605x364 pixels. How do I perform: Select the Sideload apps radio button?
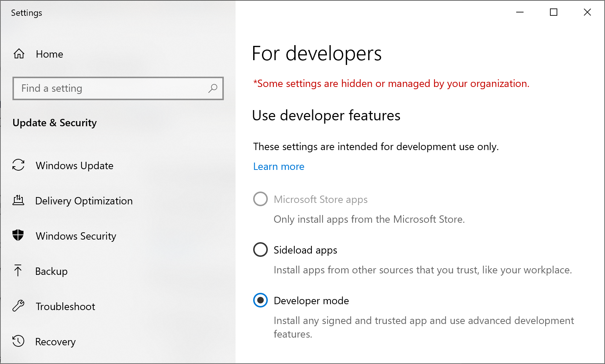point(260,250)
